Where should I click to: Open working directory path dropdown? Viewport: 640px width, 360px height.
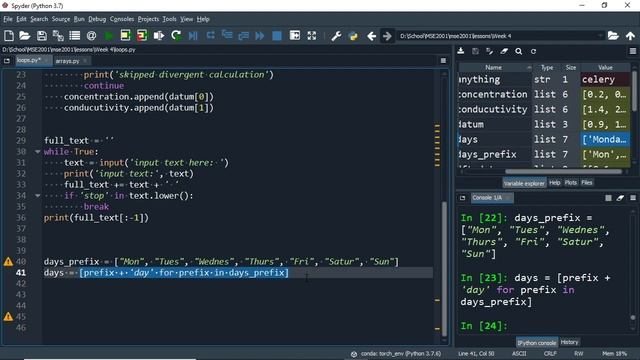[x=600, y=36]
